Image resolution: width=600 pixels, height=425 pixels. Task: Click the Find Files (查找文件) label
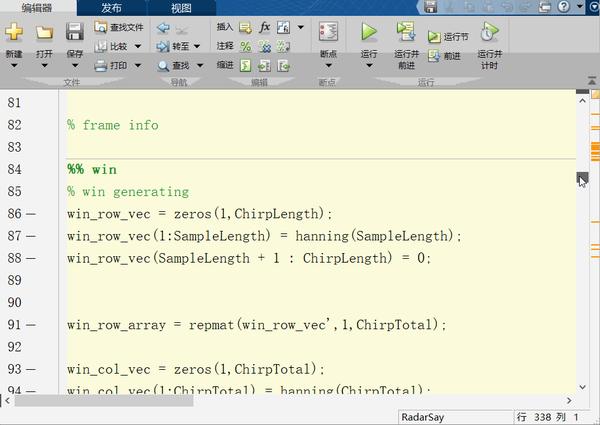click(x=127, y=28)
